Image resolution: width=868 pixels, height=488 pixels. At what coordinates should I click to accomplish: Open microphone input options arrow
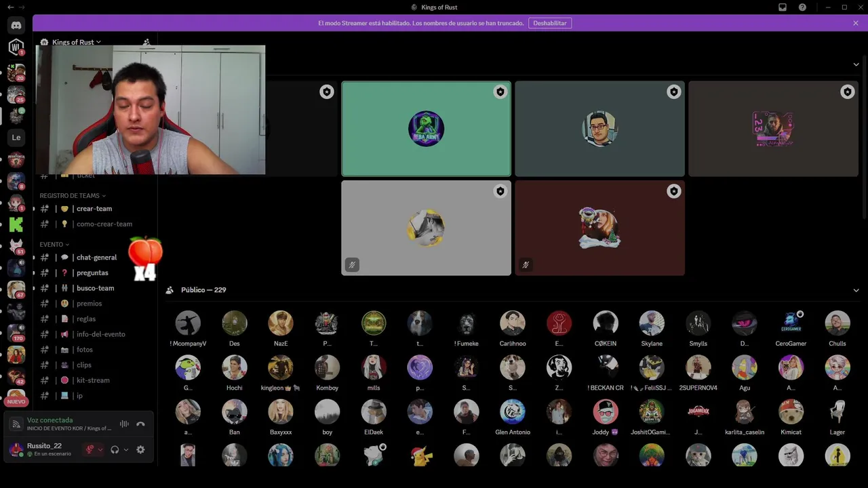pos(100,449)
